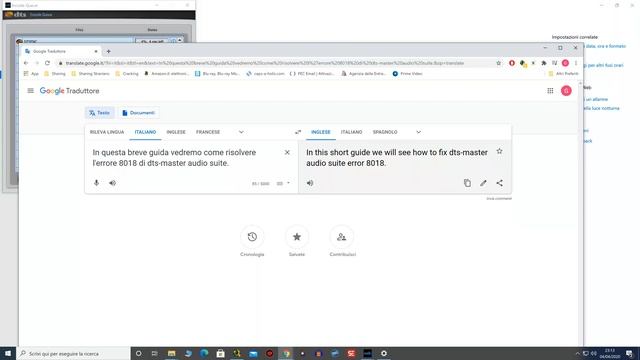Open the Altri Preferiti bookmarks folder
This screenshot has height=360, width=640.
(x=563, y=74)
